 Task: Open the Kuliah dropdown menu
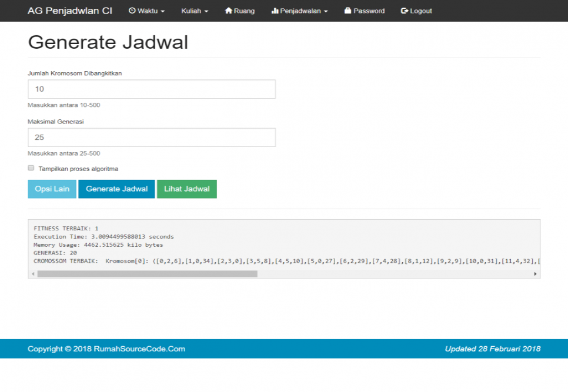(x=195, y=11)
